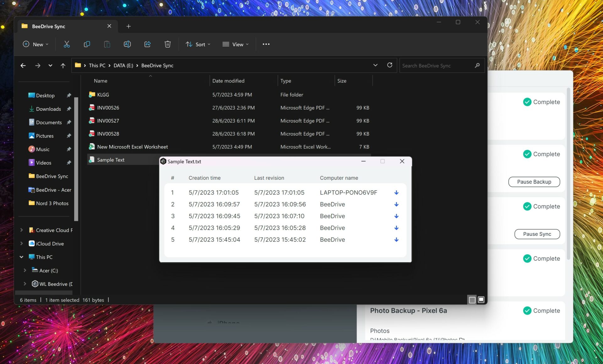This screenshot has height=364, width=603.
Task: Expand Acer (C:) drive node
Action: click(25, 271)
